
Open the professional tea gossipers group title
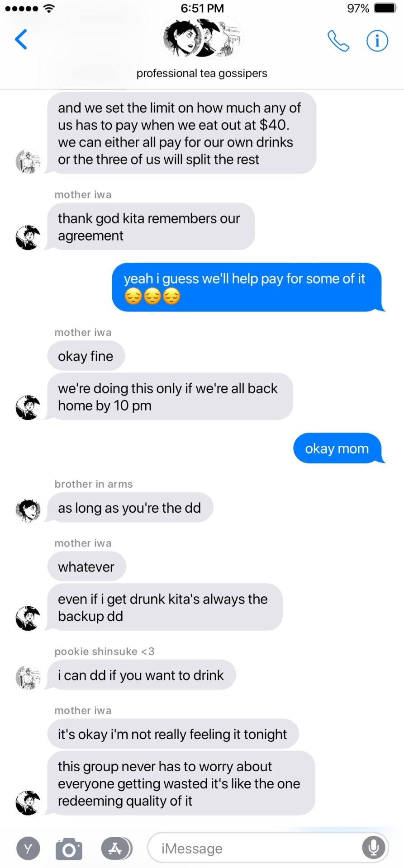click(202, 73)
